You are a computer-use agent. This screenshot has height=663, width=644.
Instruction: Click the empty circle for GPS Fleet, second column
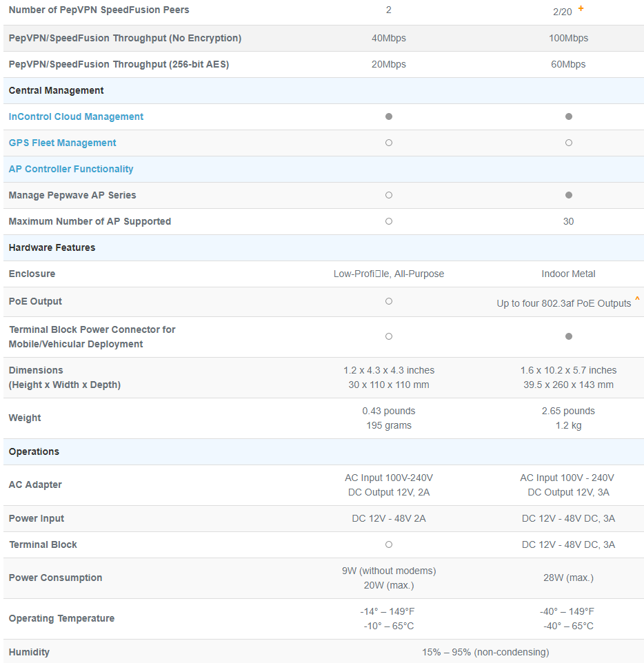(568, 143)
